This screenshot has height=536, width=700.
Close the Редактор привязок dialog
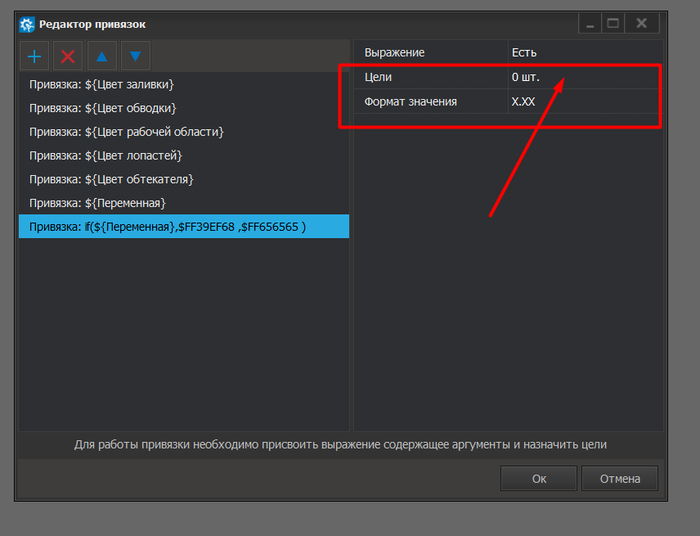point(642,23)
